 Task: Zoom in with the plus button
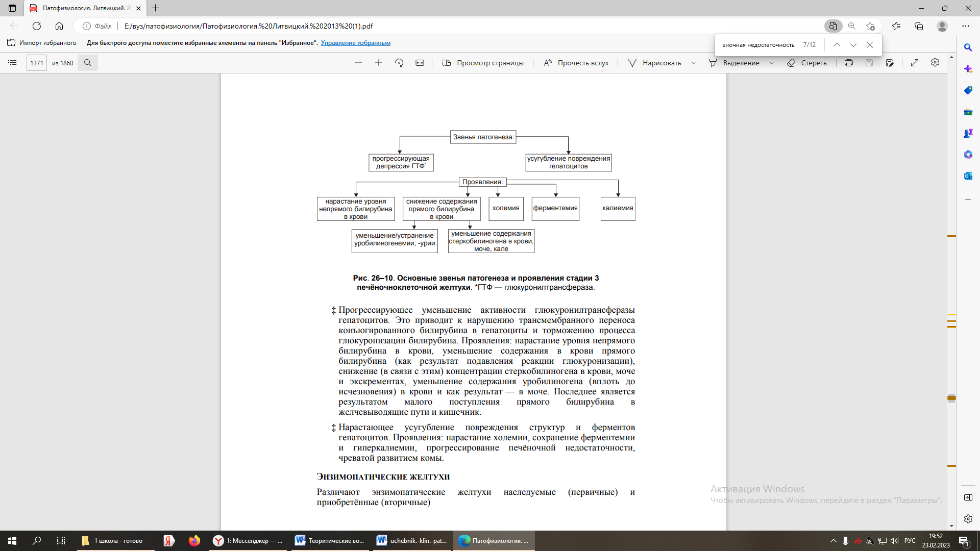[x=379, y=63]
